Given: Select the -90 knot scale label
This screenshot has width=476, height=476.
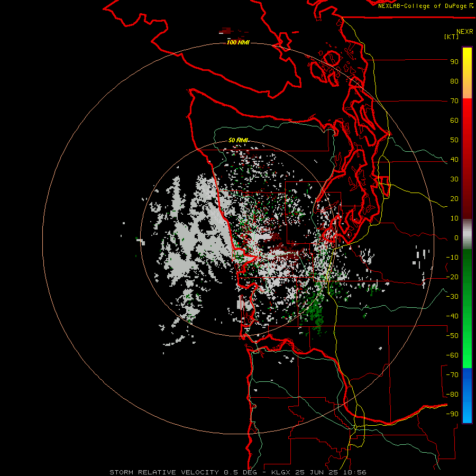Looking at the screenshot, I should (x=452, y=414).
